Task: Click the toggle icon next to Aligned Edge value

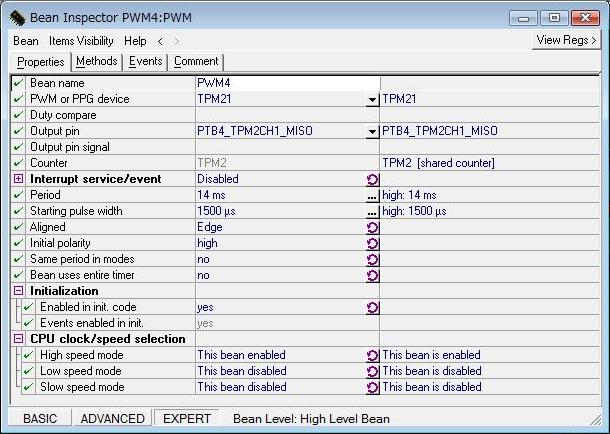Action: tap(372, 227)
